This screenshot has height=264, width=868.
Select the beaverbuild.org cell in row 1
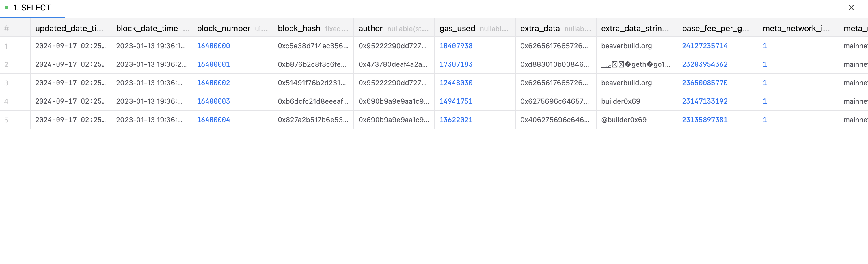[x=626, y=46]
